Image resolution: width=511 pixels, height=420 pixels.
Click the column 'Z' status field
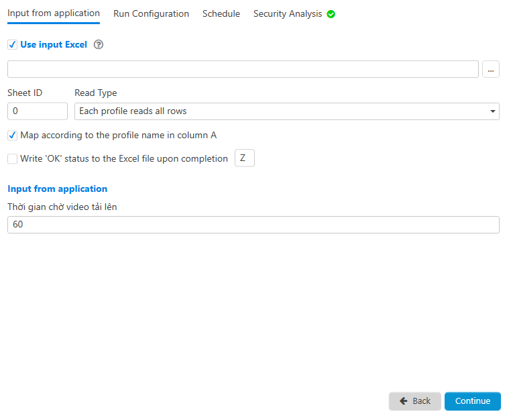point(244,158)
